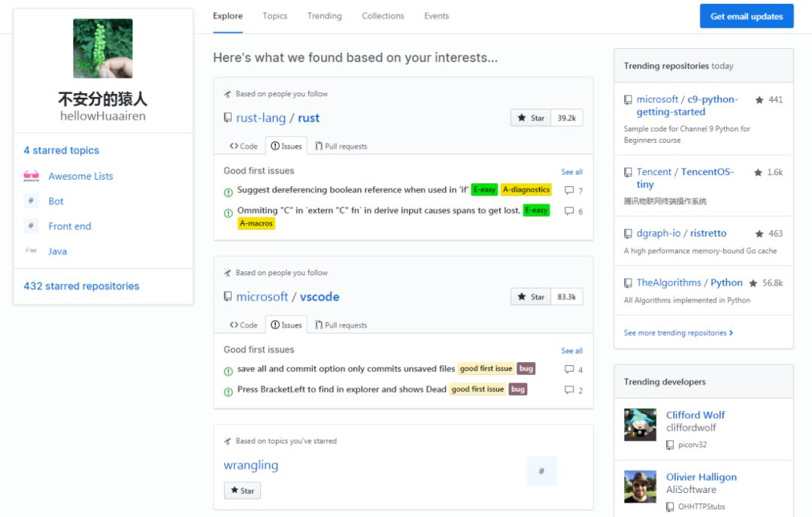Select the Issues tab for rust-lang / rust
This screenshot has height=517, width=812.
click(x=286, y=146)
